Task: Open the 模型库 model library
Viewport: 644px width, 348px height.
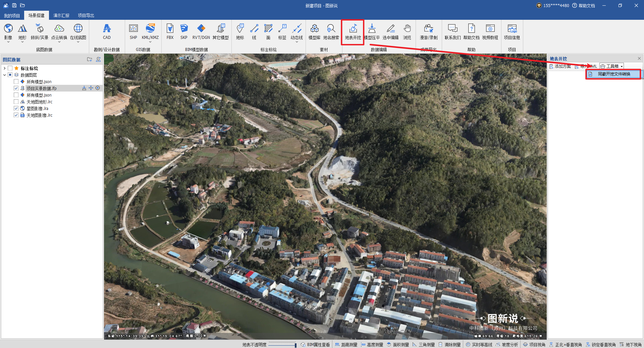Action: (x=314, y=32)
